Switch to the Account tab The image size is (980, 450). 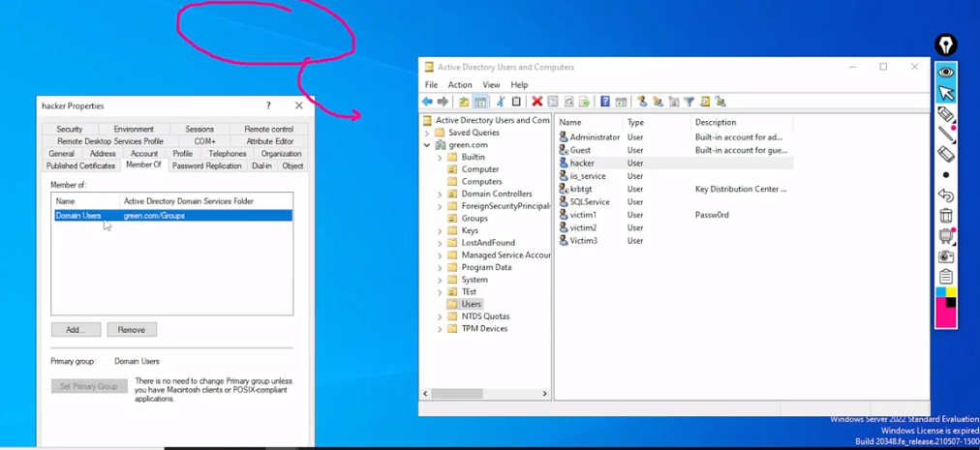[x=143, y=153]
